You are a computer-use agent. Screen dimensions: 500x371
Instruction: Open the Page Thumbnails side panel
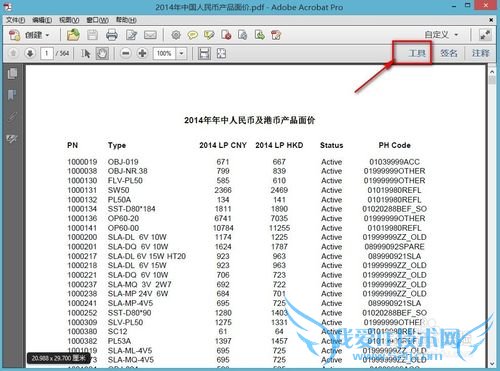12,74
